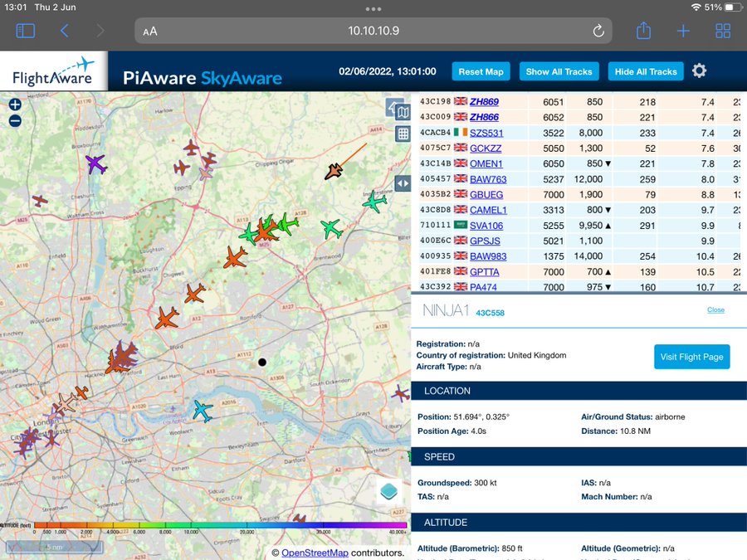Open the blue map layers switcher icon
Image resolution: width=747 pixels, height=560 pixels.
388,491
